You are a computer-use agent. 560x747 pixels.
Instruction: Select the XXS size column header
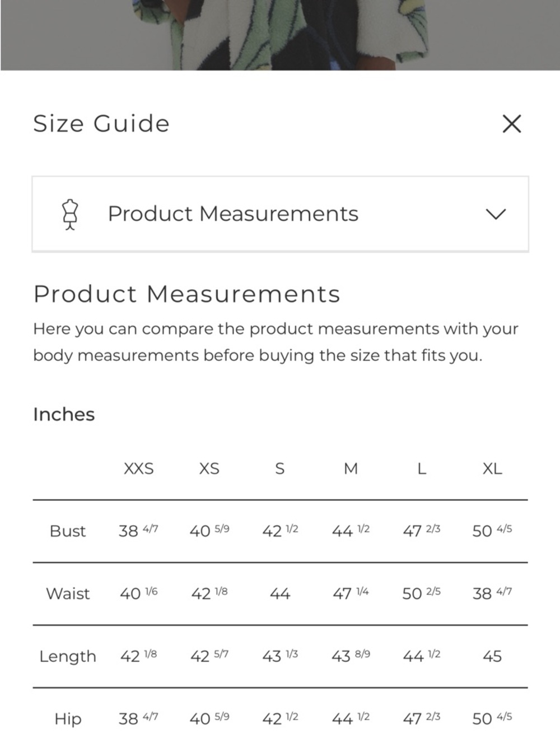138,468
